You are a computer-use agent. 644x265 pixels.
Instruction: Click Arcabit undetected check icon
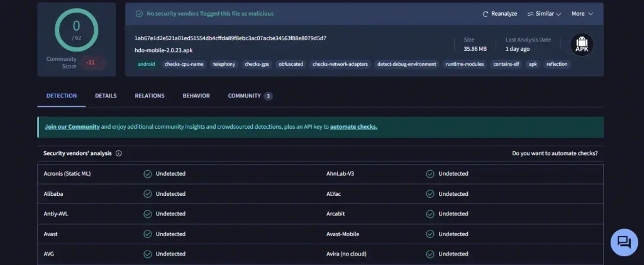pos(430,214)
